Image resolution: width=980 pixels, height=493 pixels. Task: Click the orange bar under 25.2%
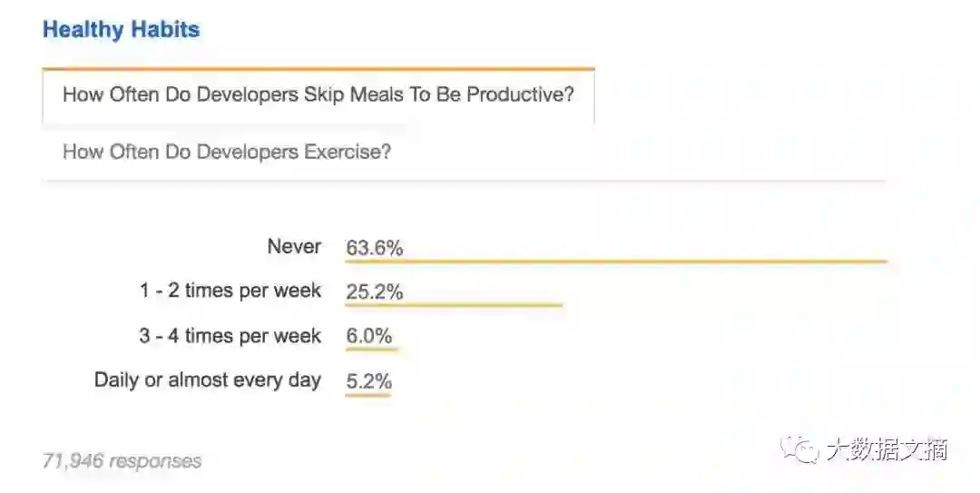(x=454, y=305)
